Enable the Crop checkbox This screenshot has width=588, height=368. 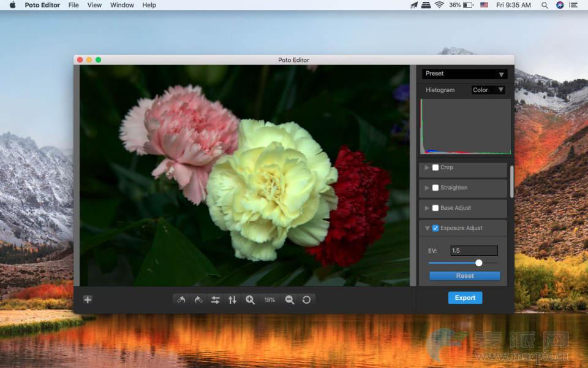pos(435,167)
